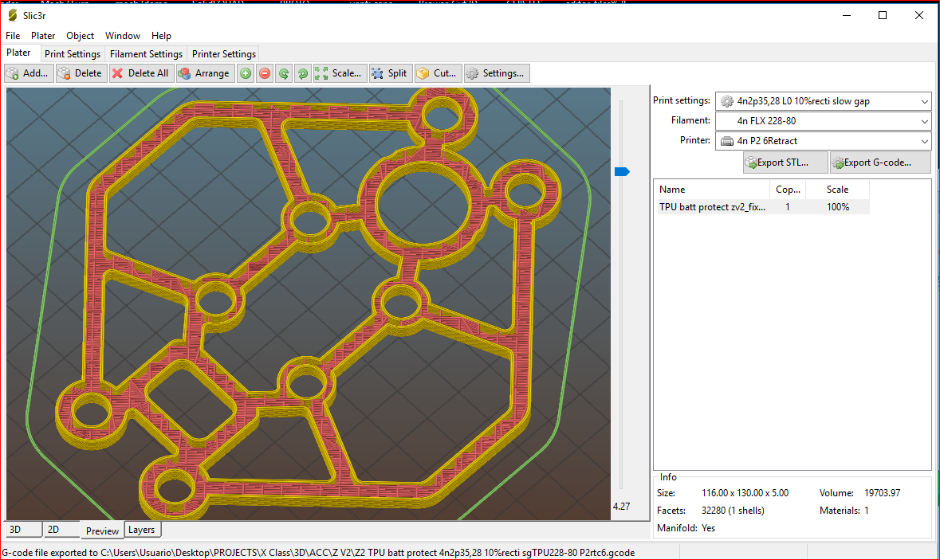Decrease copies with the red minus icon

265,73
